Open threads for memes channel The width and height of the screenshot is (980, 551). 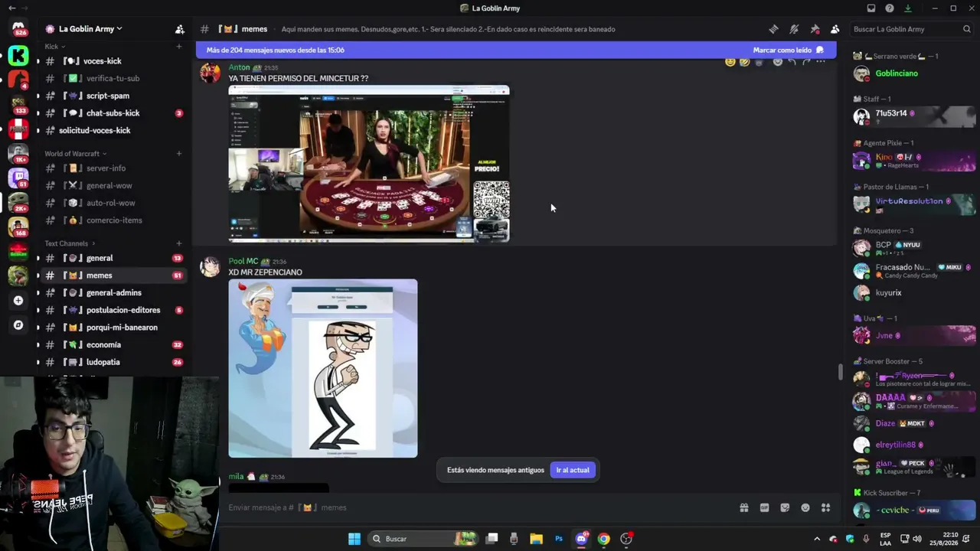773,29
